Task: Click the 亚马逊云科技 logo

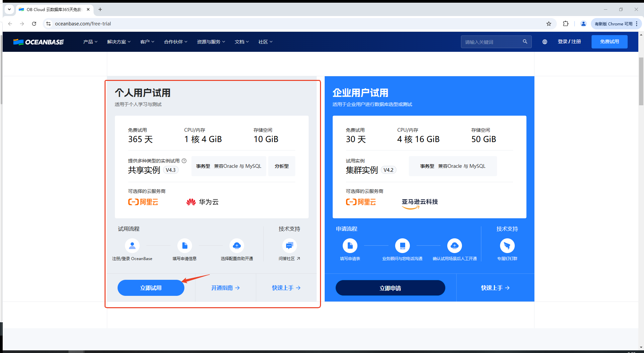Action: click(x=420, y=203)
